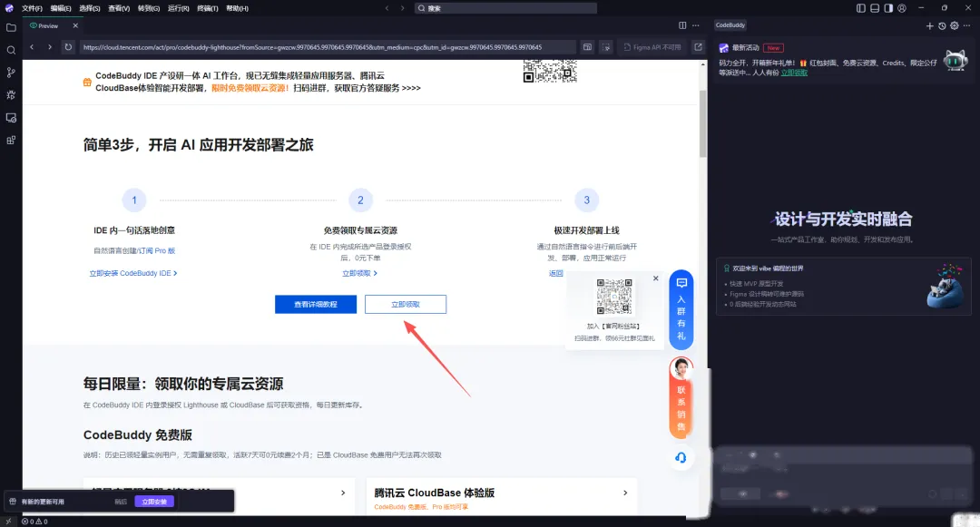Click the title bar 搜索 box
This screenshot has height=527, width=980.
505,8
